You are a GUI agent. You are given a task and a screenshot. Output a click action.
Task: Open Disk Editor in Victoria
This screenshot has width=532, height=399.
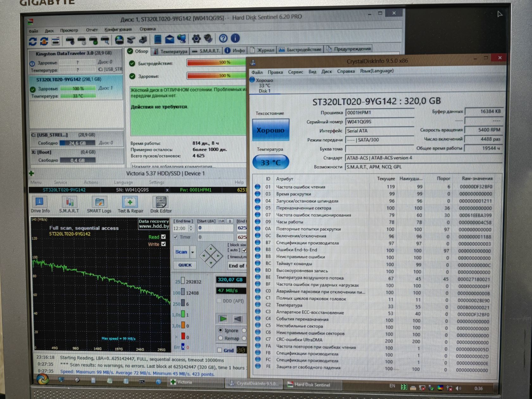[161, 205]
